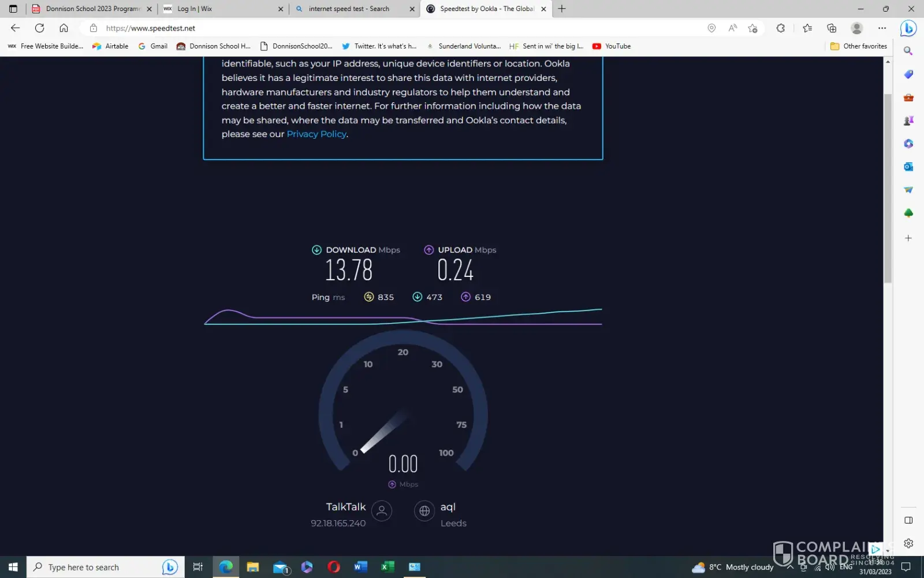Open Excel from the taskbar

pyautogui.click(x=388, y=567)
